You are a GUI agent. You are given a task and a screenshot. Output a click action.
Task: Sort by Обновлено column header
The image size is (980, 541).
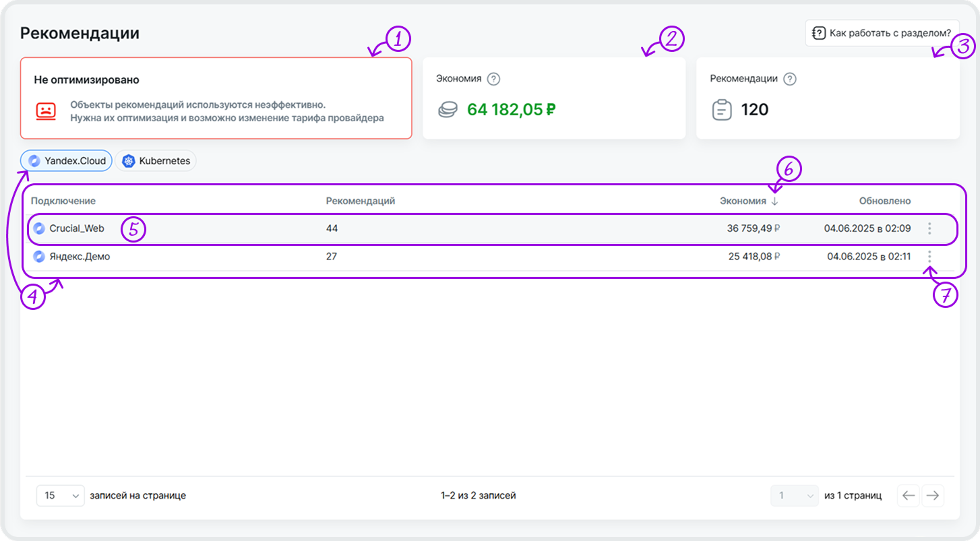point(884,201)
